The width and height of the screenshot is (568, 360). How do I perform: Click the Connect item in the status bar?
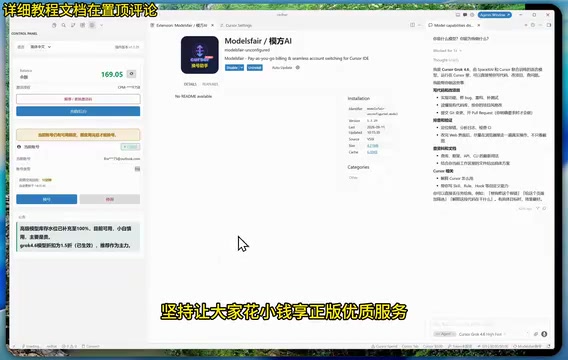(91, 346)
